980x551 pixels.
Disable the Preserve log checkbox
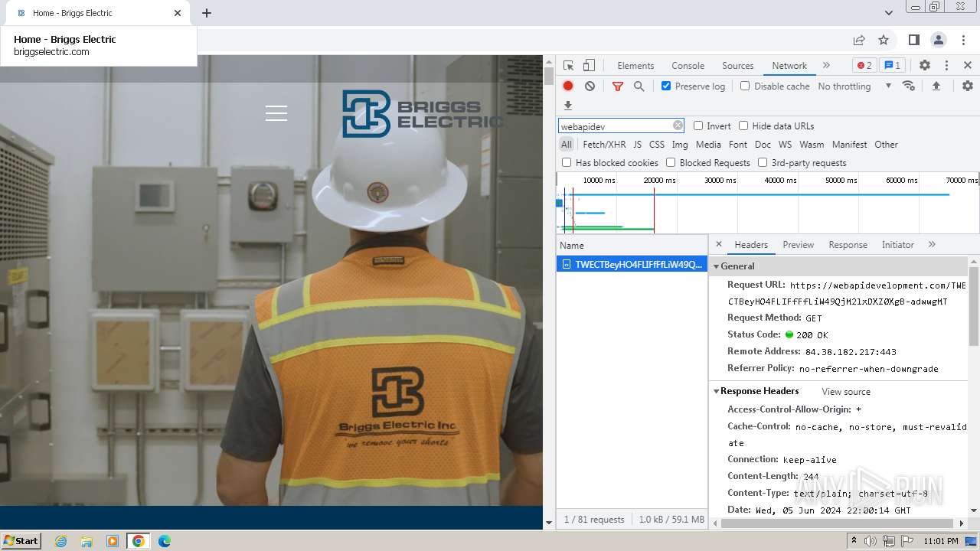point(666,86)
